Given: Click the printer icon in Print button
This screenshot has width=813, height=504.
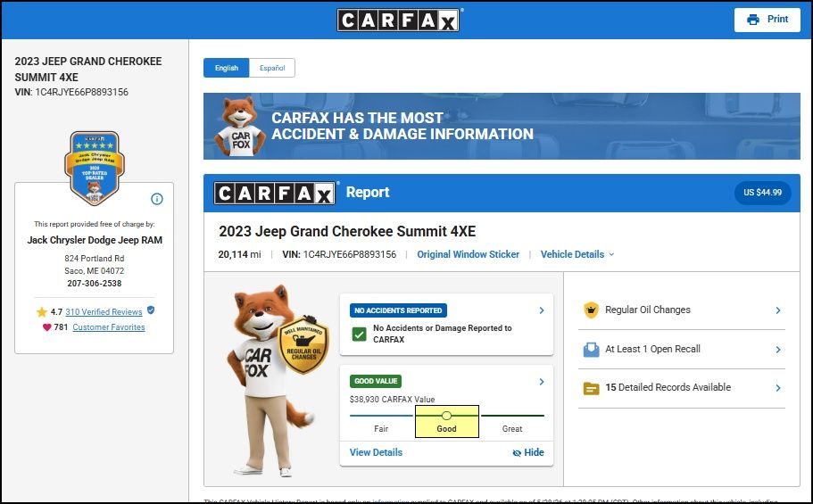Looking at the screenshot, I should pyautogui.click(x=753, y=20).
